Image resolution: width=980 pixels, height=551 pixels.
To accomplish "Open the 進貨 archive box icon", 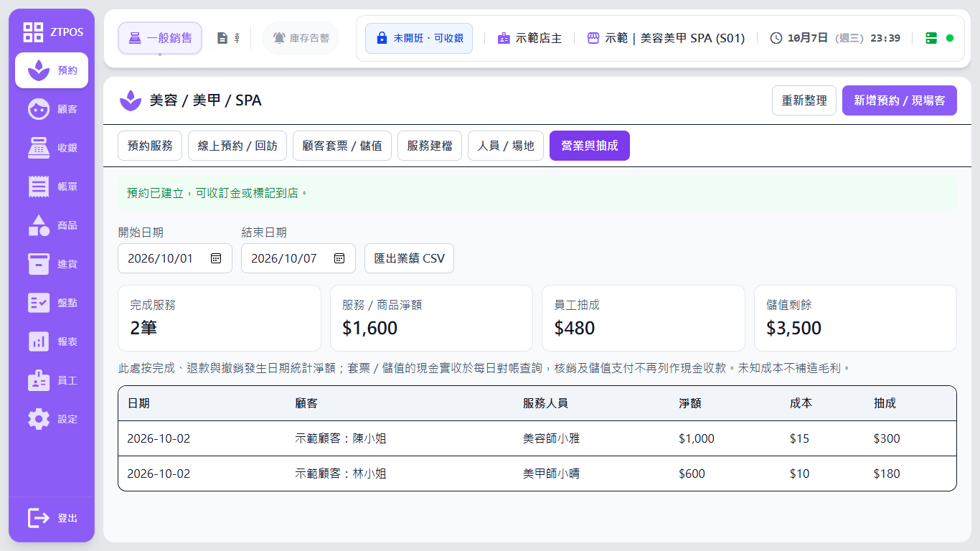I will tap(39, 264).
